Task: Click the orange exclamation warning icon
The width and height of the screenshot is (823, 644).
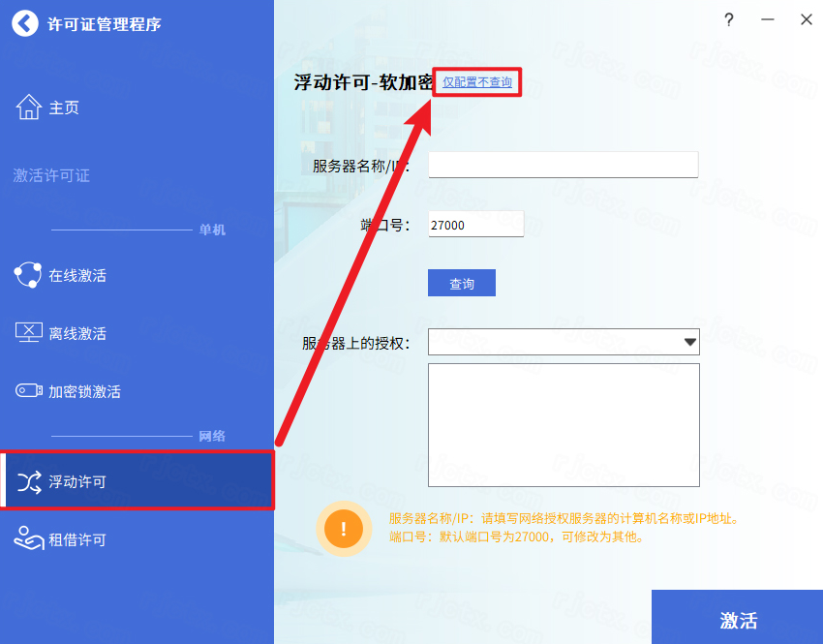Action: click(x=344, y=529)
